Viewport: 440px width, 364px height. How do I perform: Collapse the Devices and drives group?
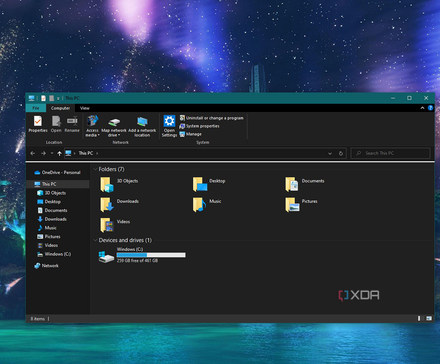(95, 240)
